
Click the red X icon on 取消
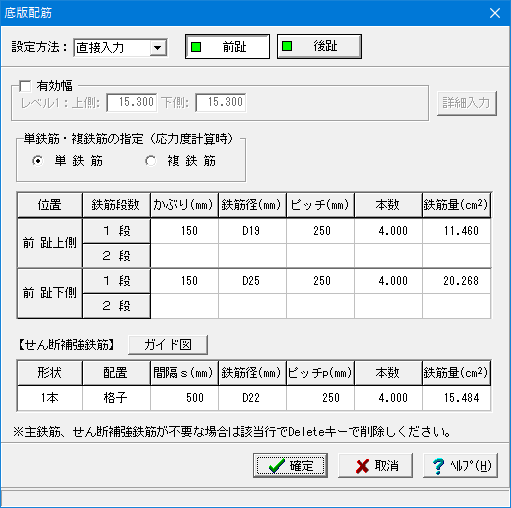click(x=362, y=466)
